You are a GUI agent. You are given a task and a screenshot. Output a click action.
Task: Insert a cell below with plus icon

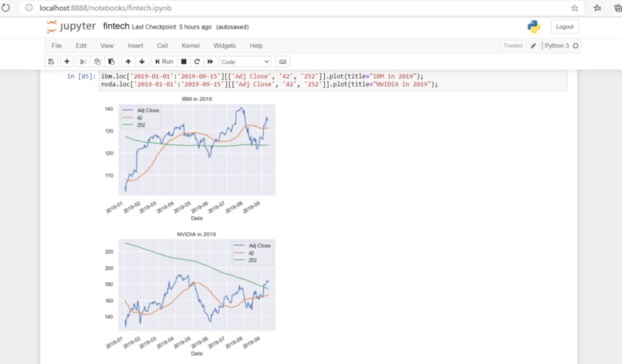[67, 62]
